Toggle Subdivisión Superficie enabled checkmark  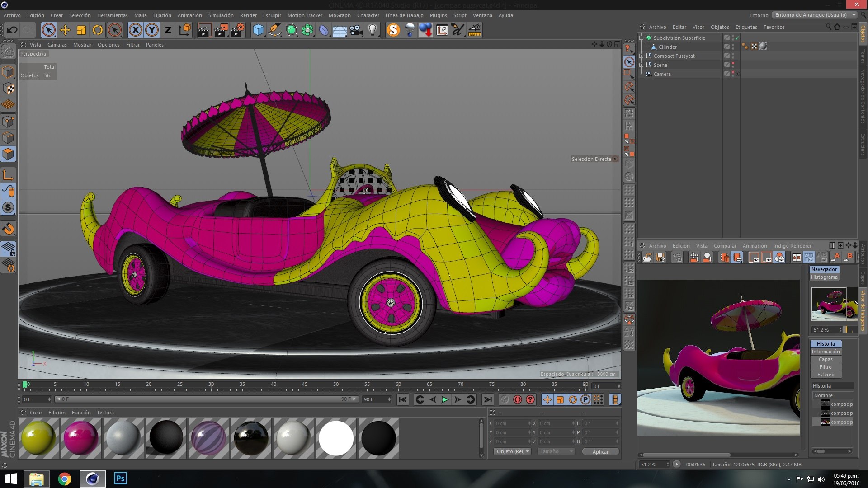737,38
